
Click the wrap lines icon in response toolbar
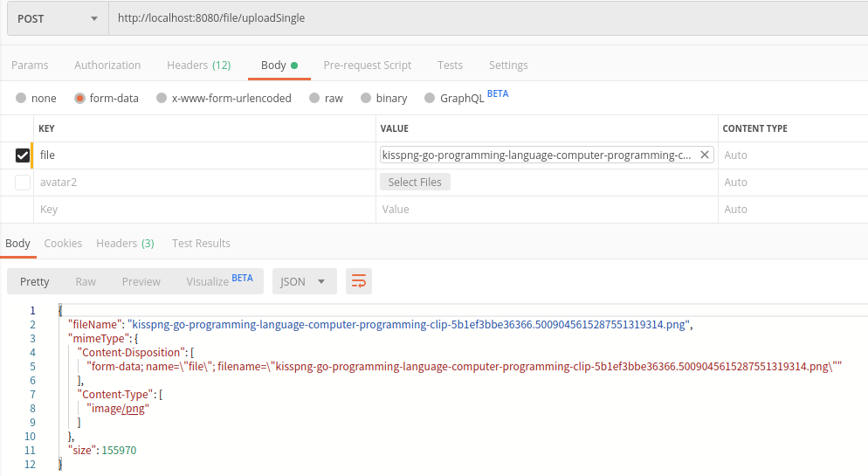coord(359,281)
